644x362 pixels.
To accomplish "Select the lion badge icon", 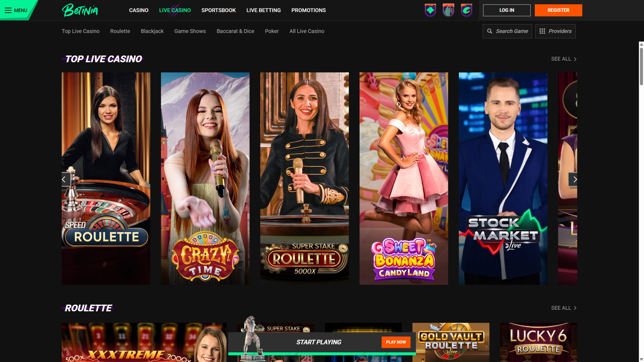I will pos(430,10).
